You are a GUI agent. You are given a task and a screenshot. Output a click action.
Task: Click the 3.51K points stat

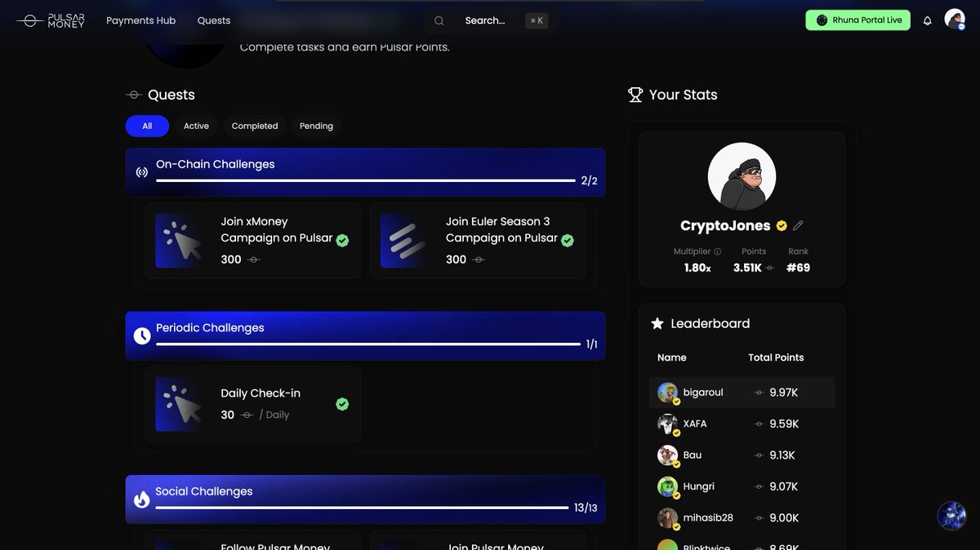pos(747,268)
